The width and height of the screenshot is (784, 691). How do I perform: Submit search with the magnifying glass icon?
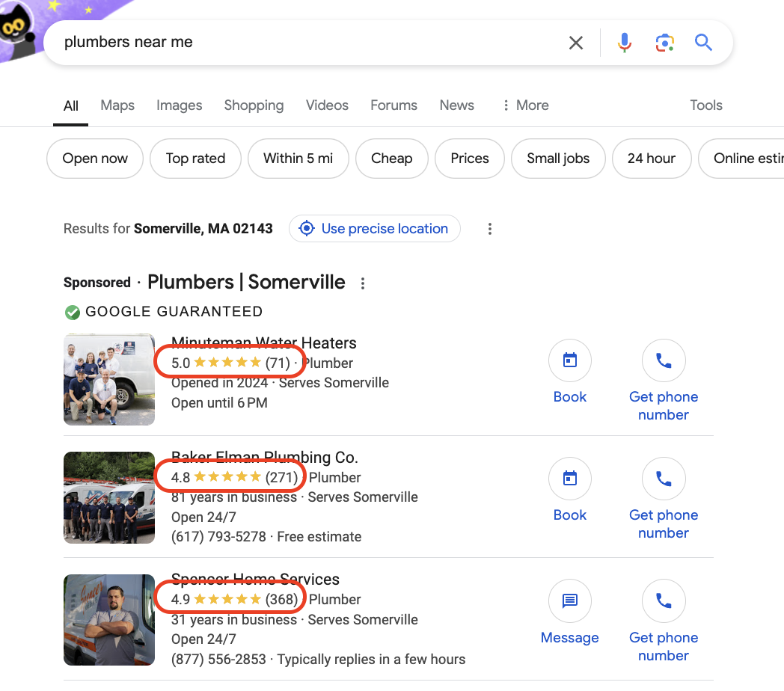[703, 43]
